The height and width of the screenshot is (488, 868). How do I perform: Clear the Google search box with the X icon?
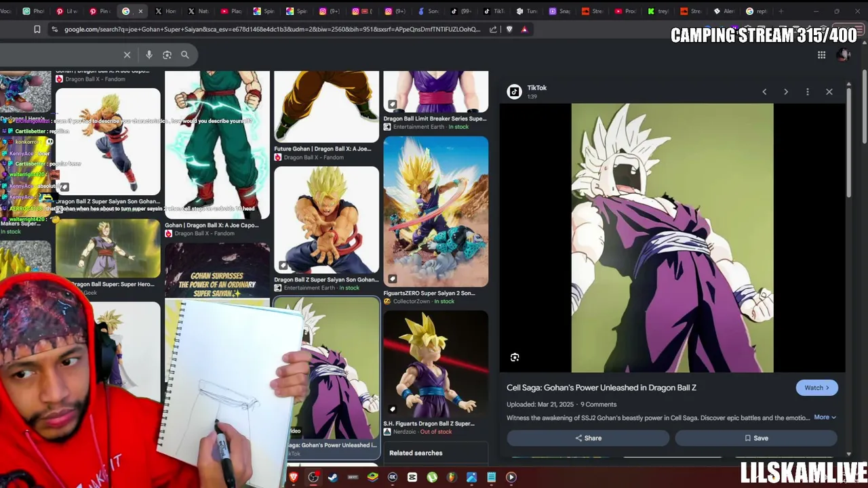[x=127, y=55]
